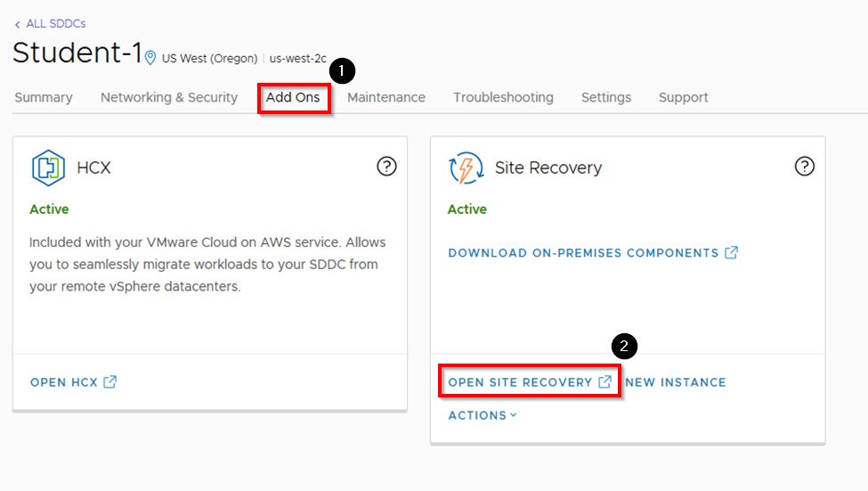Click external-link icon next to Open HCX
The image size is (868, 491).
pos(110,382)
